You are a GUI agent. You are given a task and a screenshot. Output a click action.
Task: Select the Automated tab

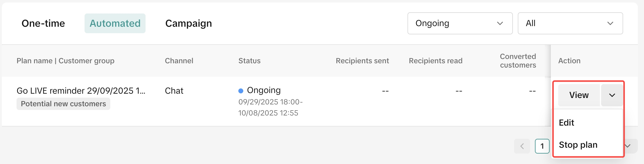click(115, 23)
